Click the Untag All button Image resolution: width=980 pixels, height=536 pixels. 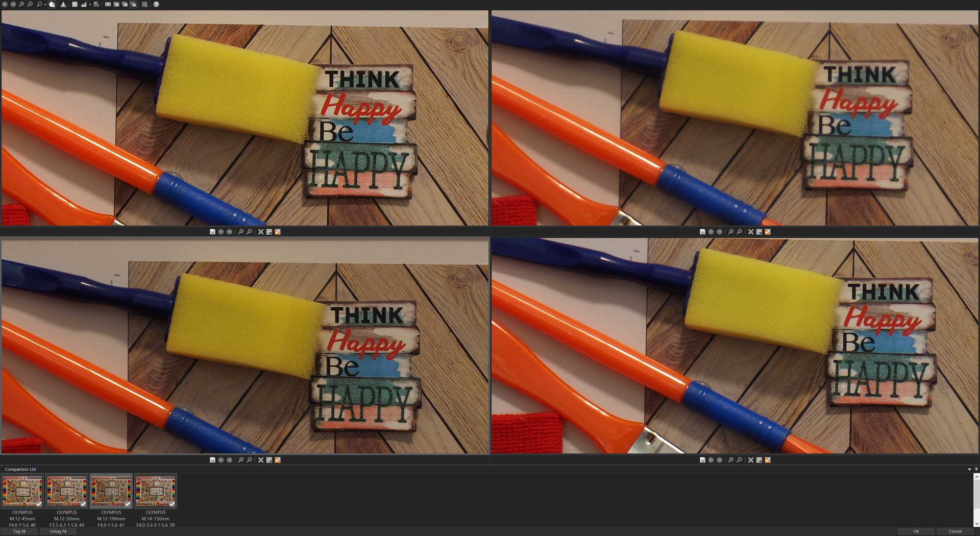coord(58,531)
